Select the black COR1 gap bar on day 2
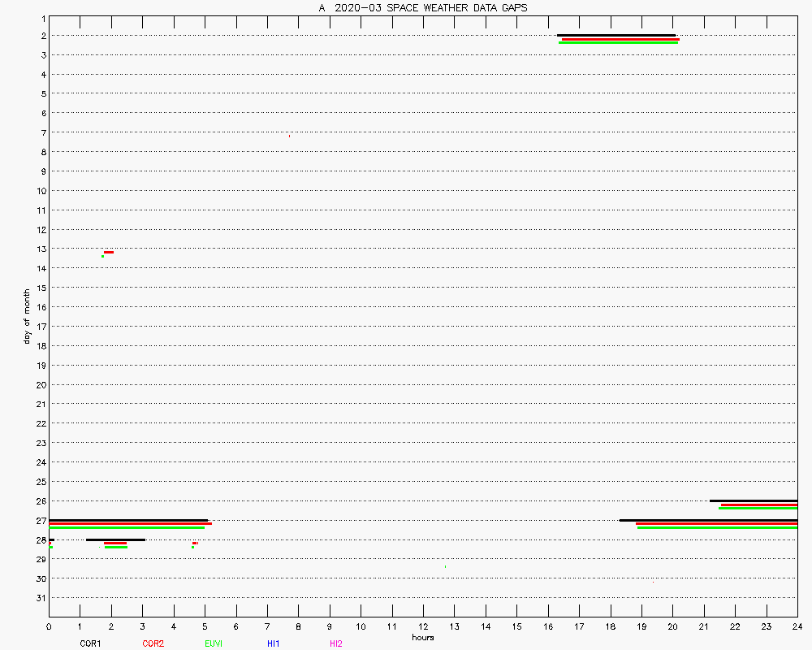The width and height of the screenshot is (812, 650). [x=615, y=35]
